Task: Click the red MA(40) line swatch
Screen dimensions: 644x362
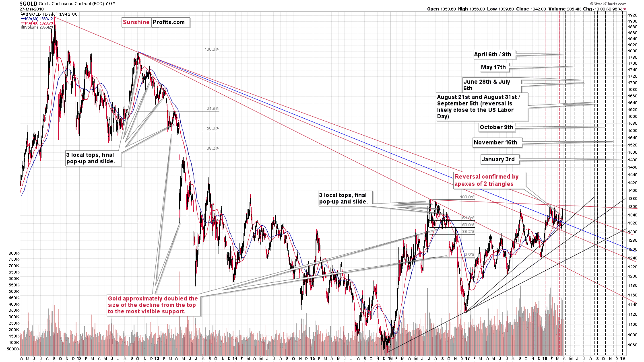Action: [x=23, y=23]
